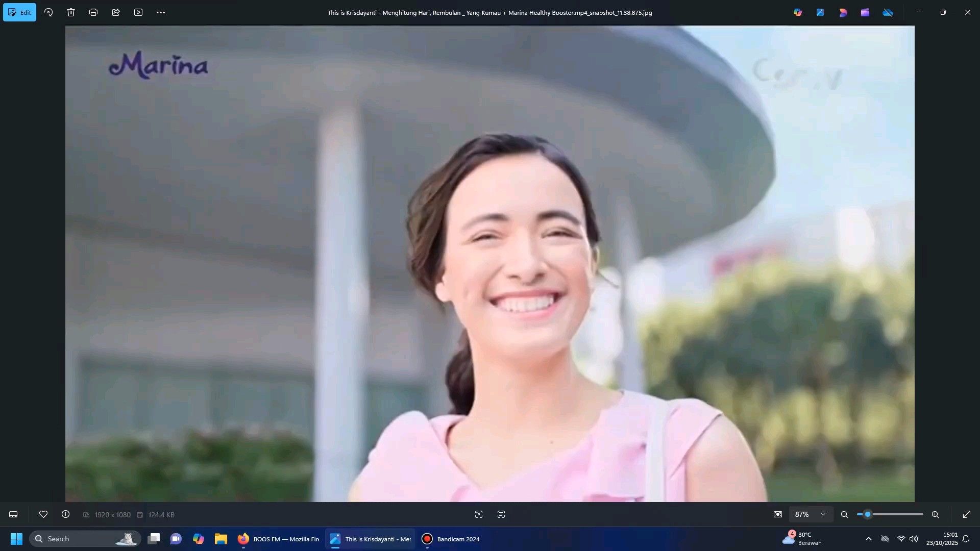Rotate the image

[x=48, y=12]
